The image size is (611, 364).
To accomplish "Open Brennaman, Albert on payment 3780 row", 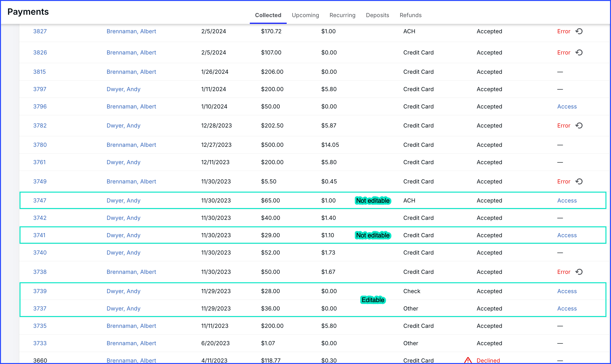I will pyautogui.click(x=131, y=145).
